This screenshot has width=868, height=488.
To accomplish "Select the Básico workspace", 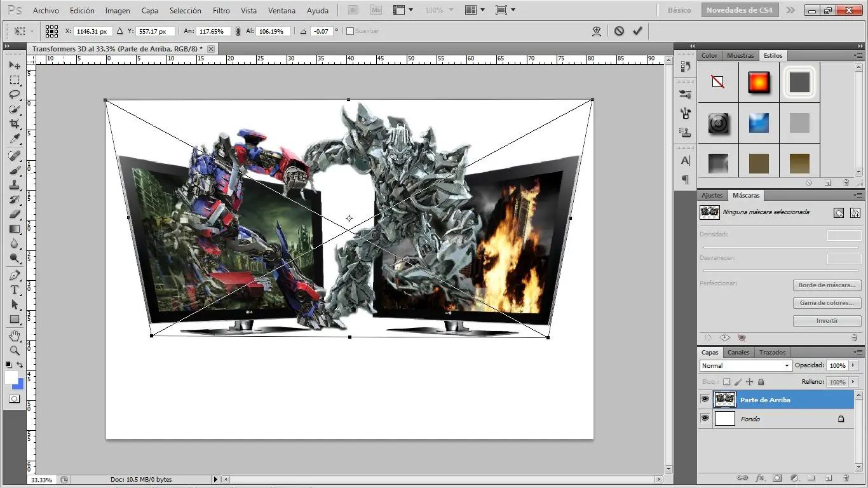I will [679, 10].
